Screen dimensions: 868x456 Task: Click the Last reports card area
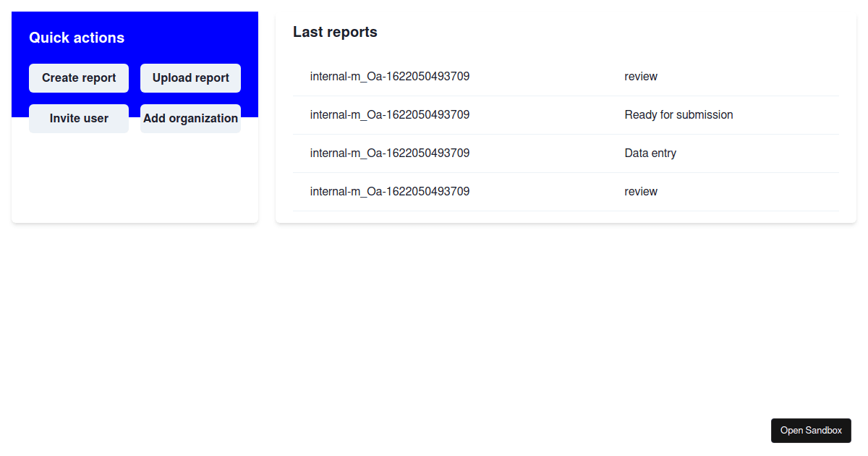pyautogui.click(x=565, y=116)
